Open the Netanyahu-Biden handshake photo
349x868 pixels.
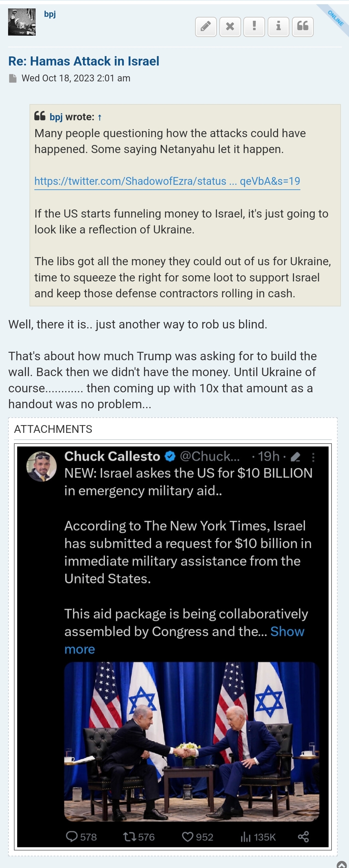tap(191, 741)
